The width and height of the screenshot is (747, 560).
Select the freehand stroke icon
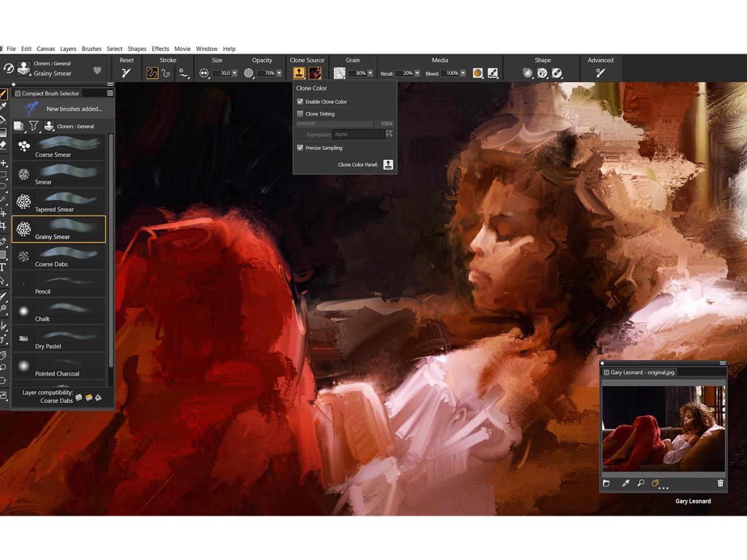152,73
